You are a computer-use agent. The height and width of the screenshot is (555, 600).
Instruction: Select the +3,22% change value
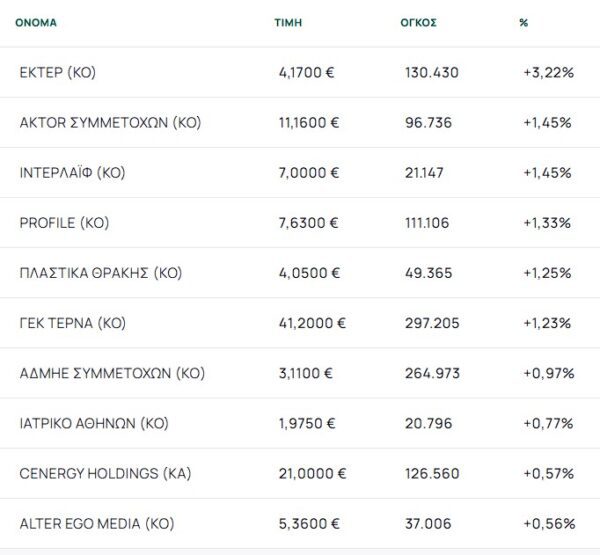click(x=547, y=73)
